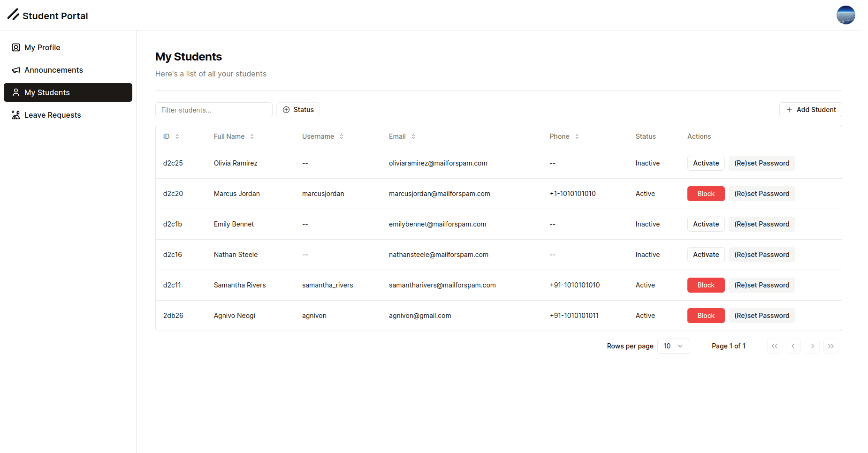
Task: Reset password for Emily Bennet
Action: (x=761, y=224)
